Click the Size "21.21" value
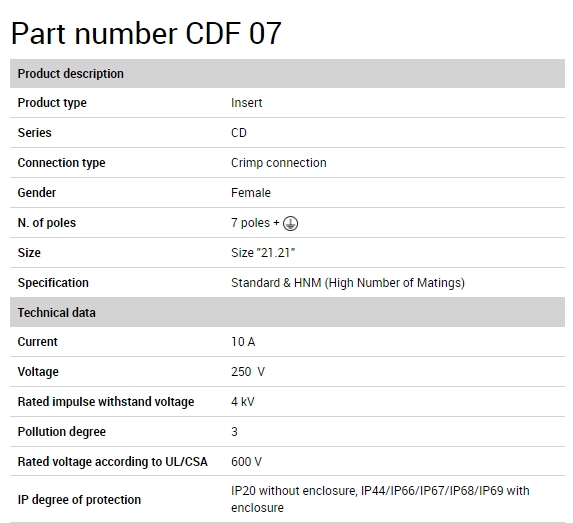Viewport: 573px width, 523px height. pos(263,253)
